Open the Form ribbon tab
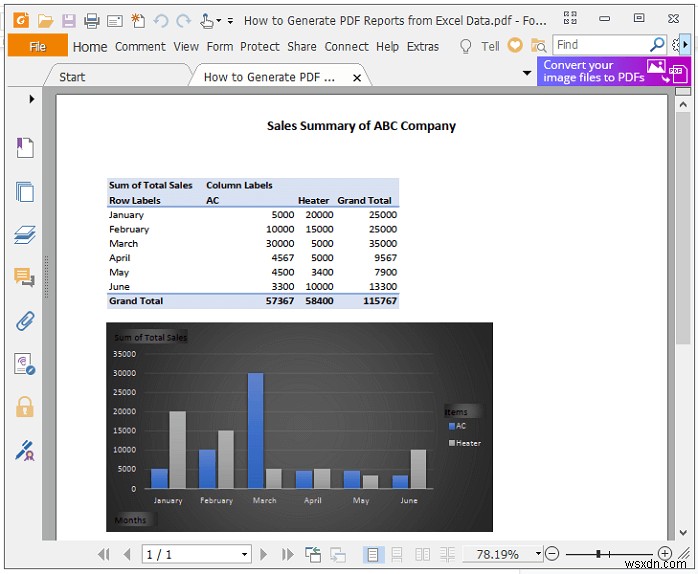 point(220,46)
